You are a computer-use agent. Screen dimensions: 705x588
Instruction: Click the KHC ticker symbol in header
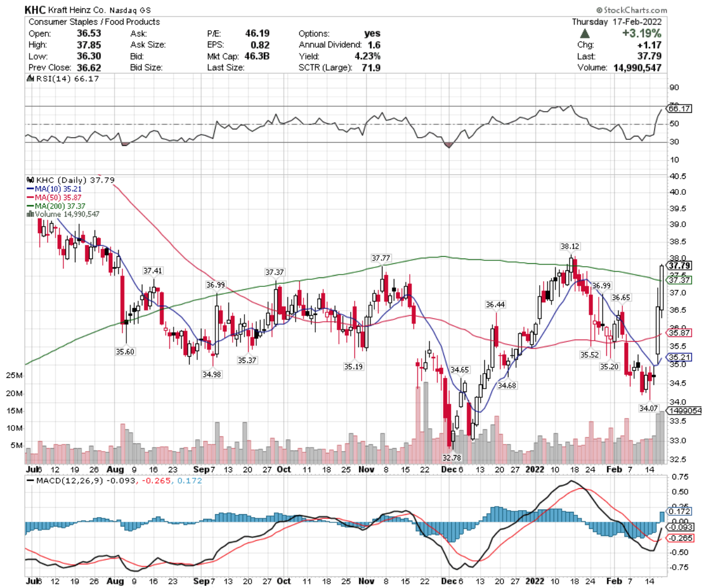tap(35, 10)
